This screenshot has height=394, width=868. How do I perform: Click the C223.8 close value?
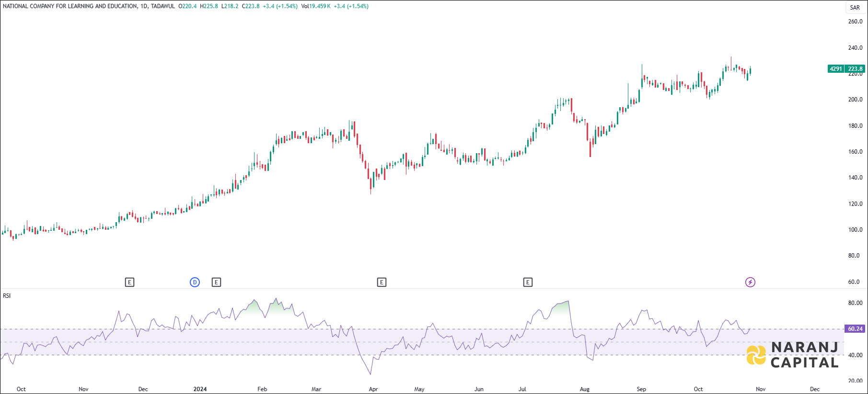[251, 6]
